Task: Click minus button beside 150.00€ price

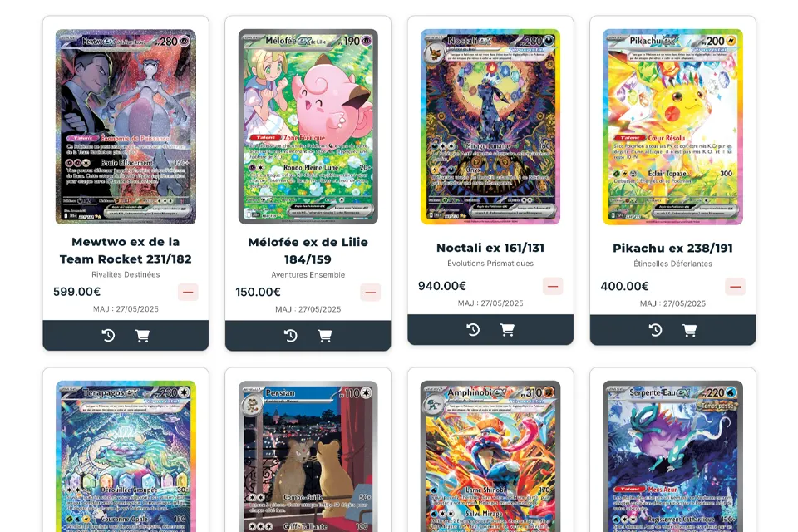Action: tap(371, 293)
